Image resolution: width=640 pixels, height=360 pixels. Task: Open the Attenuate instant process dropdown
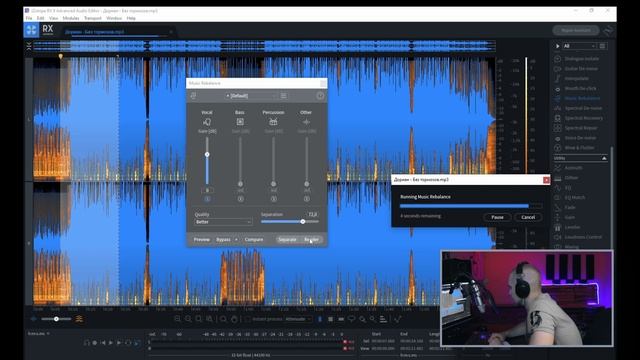point(298,319)
